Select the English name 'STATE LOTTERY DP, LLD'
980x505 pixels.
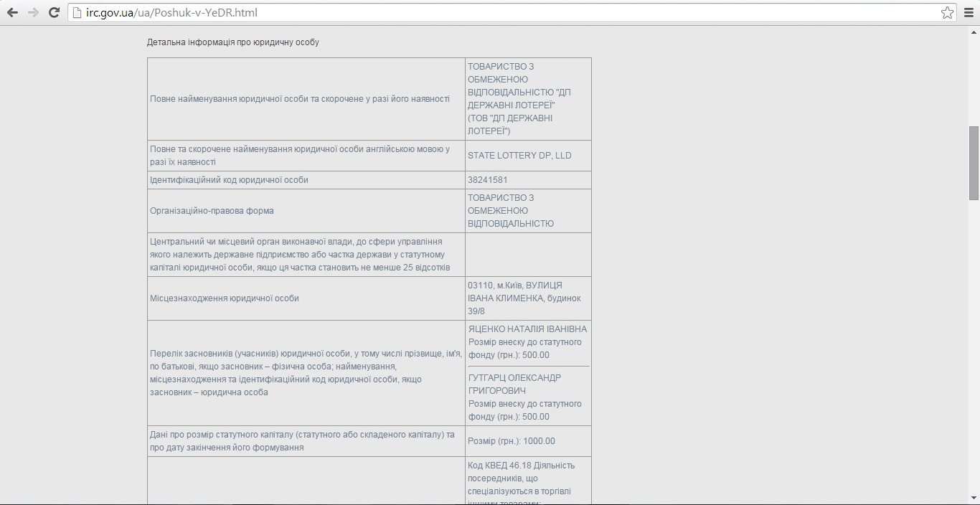[519, 156]
